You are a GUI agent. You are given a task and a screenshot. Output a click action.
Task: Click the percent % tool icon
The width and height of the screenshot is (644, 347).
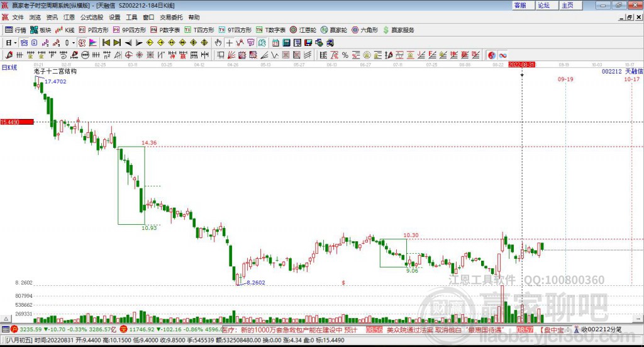point(345,55)
